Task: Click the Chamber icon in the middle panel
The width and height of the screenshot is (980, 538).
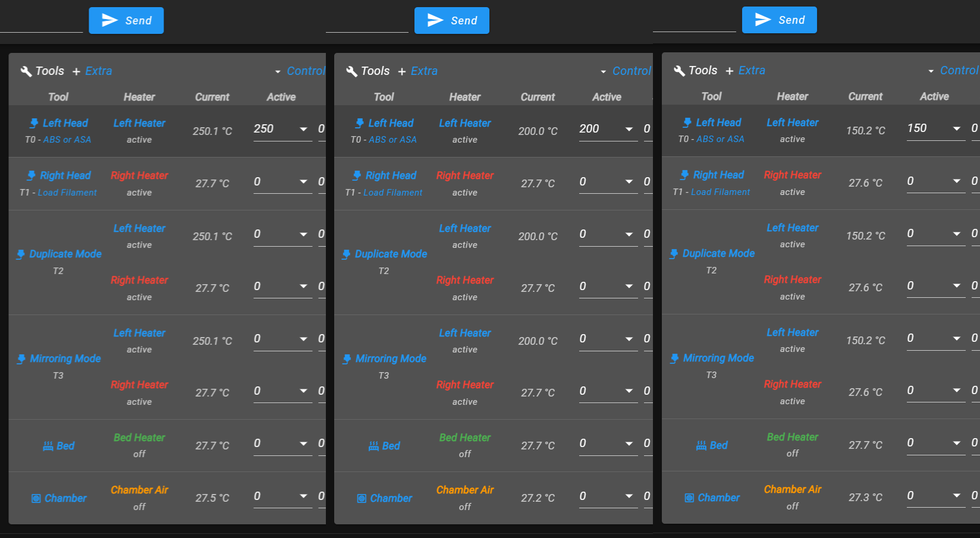Action: [362, 498]
